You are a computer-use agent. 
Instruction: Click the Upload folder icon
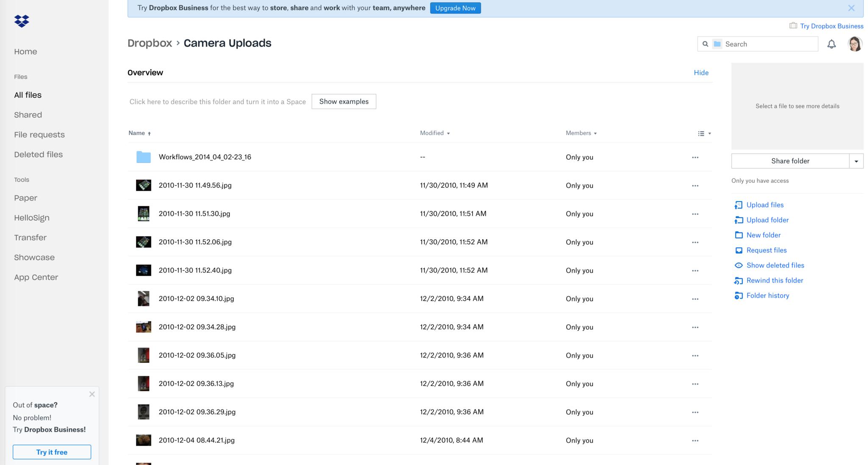(738, 220)
